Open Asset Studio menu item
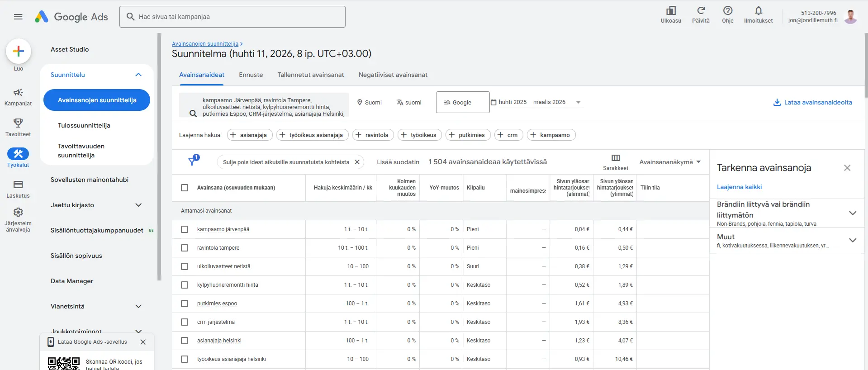Image resolution: width=868 pixels, height=370 pixels. click(x=70, y=49)
